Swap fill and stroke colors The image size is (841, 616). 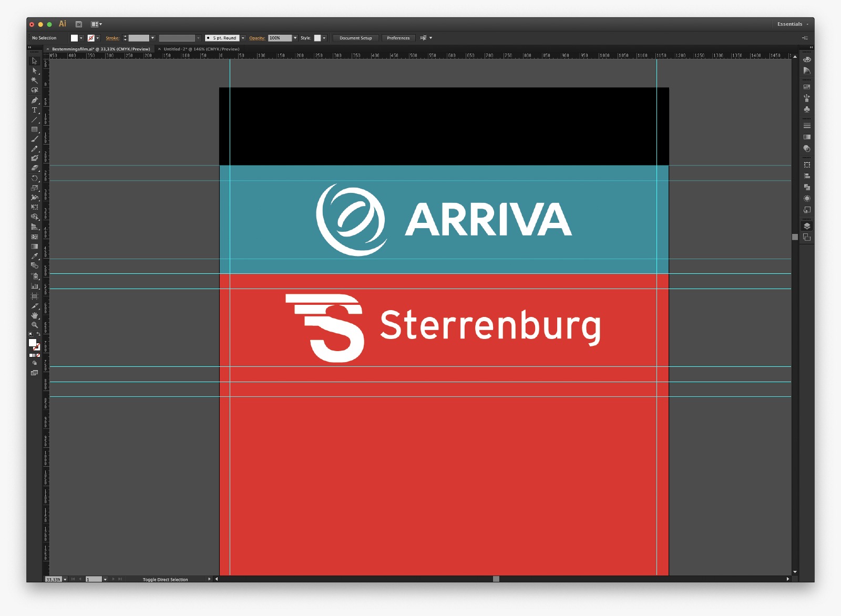[38, 334]
